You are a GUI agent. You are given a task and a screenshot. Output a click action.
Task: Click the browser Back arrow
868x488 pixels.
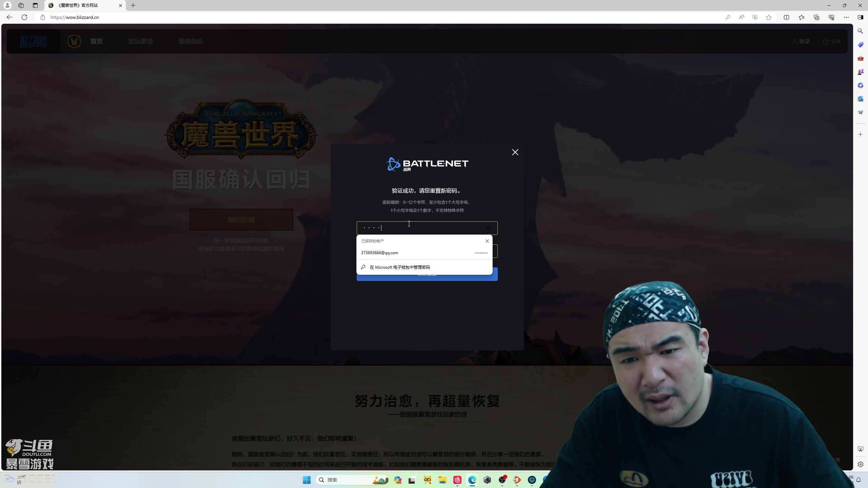[x=9, y=17]
